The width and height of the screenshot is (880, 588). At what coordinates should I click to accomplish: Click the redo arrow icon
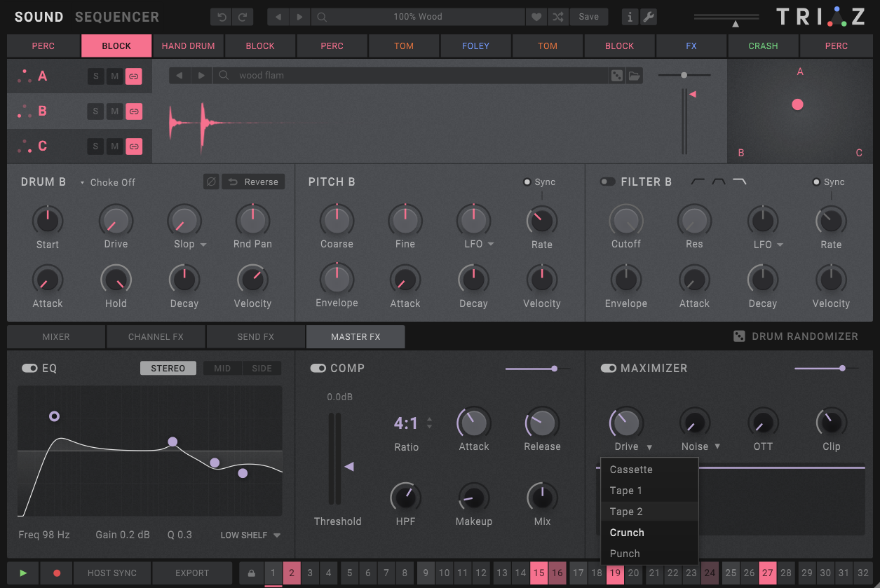point(243,17)
